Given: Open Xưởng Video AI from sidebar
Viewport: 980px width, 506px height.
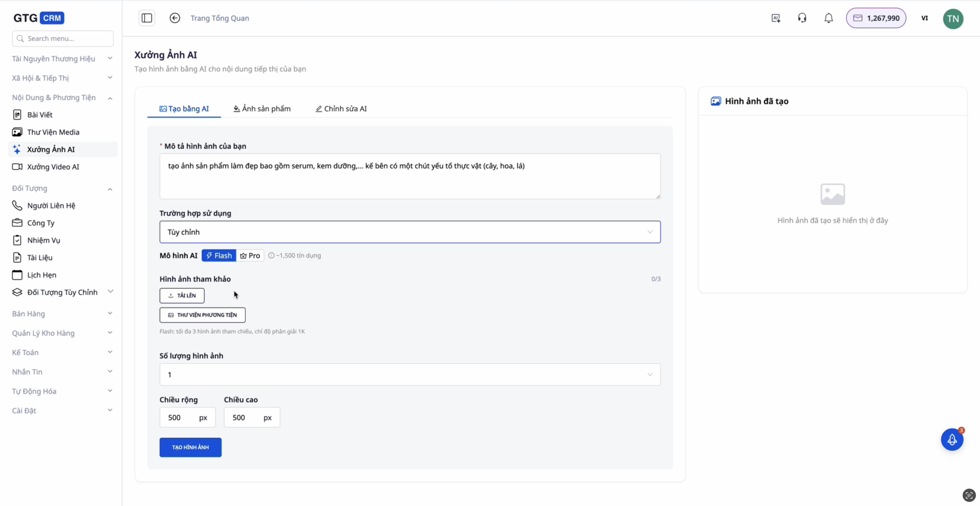Looking at the screenshot, I should [53, 167].
